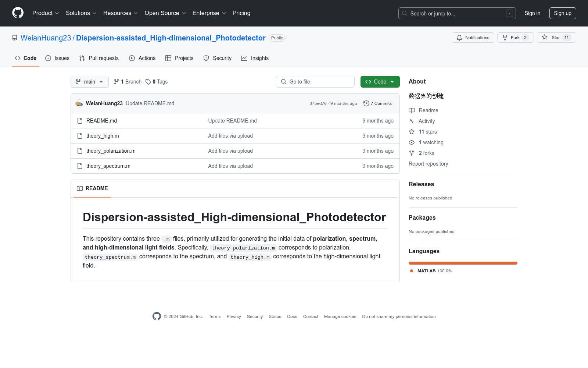Click the book icon next to README tab
Image resolution: width=588 pixels, height=368 pixels.
80,188
